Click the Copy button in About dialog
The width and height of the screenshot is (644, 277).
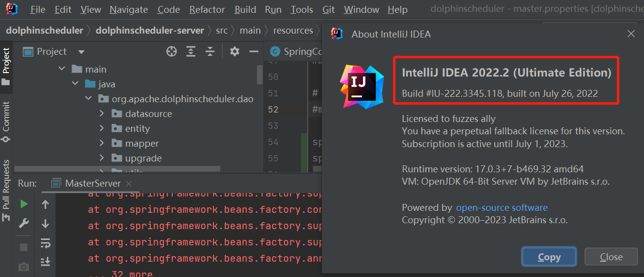549,257
